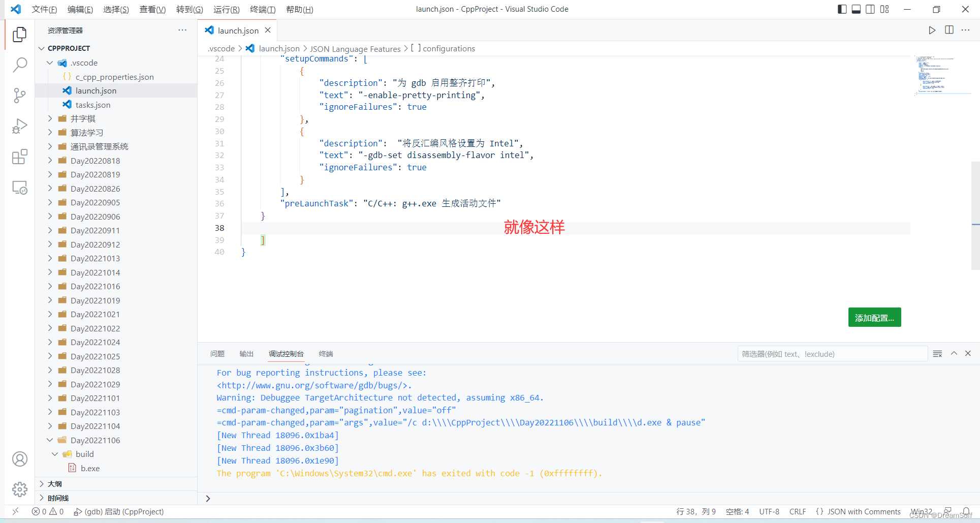Open the Extensions view
The width and height of the screenshot is (980, 523).
coord(19,157)
